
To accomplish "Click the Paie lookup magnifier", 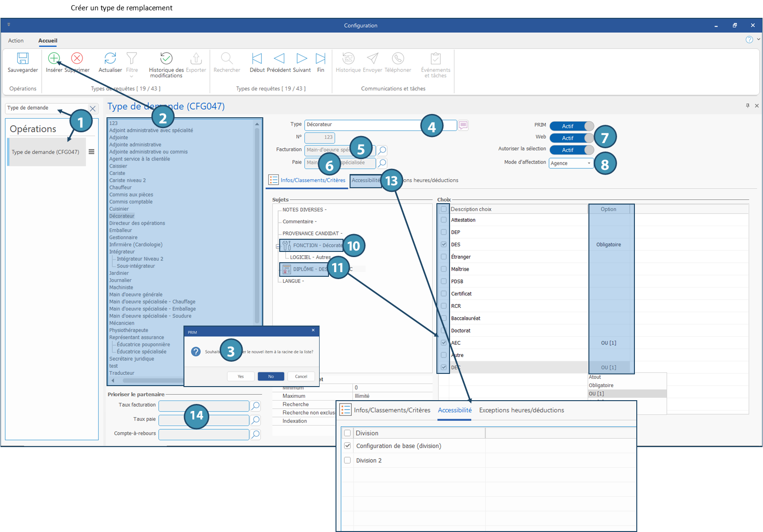I will click(x=382, y=163).
